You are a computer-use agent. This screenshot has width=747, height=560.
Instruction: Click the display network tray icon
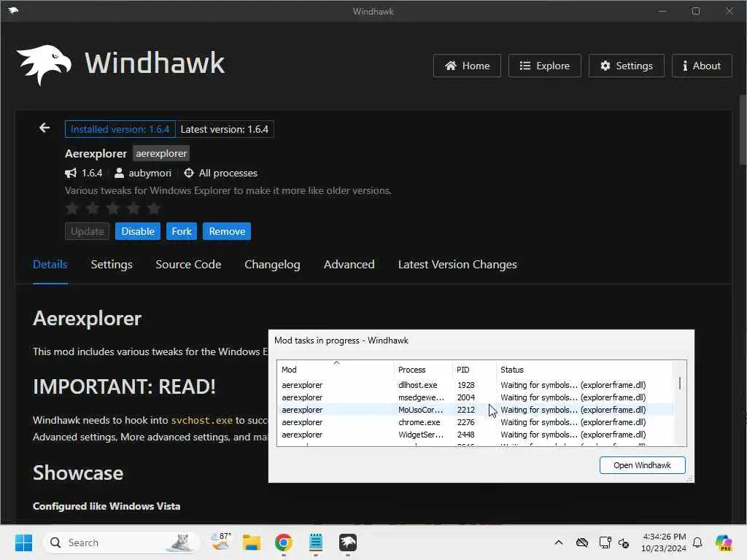pyautogui.click(x=605, y=542)
